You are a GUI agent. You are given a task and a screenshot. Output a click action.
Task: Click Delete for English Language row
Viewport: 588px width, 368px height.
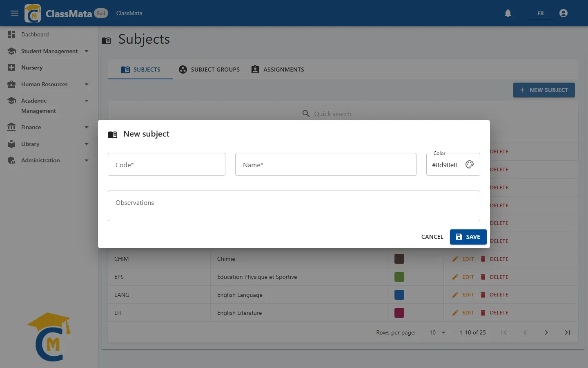click(x=494, y=295)
